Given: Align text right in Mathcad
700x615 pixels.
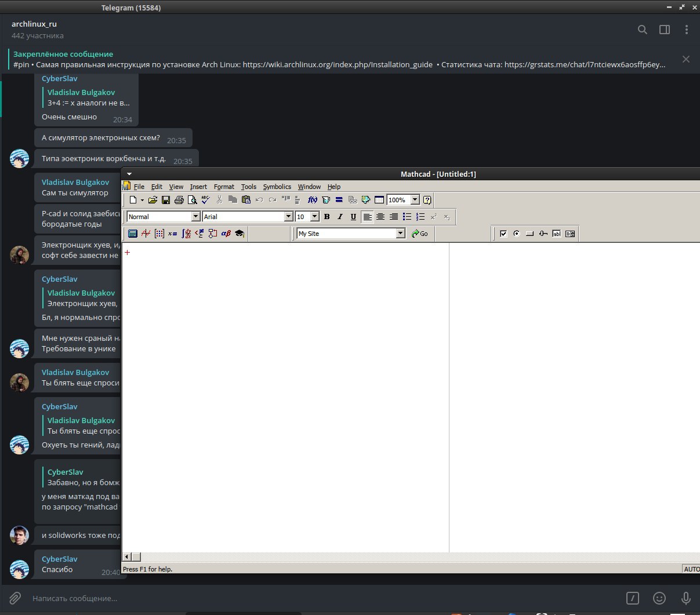Looking at the screenshot, I should (x=394, y=217).
